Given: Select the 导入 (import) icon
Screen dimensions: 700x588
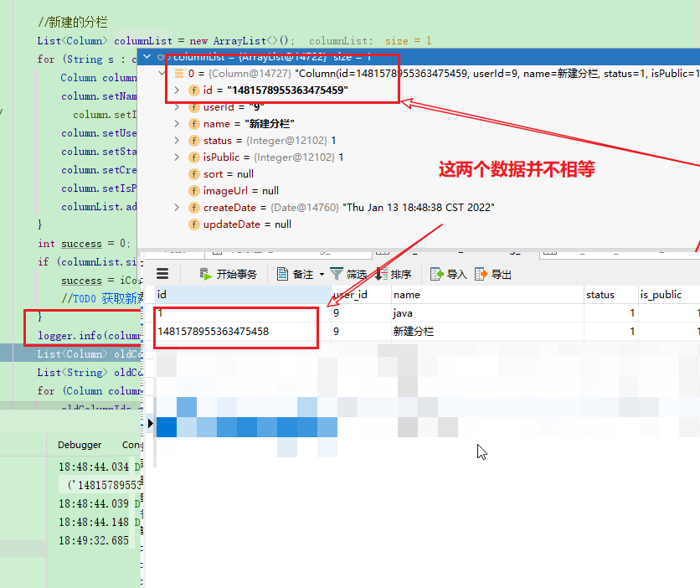Looking at the screenshot, I should [x=435, y=275].
